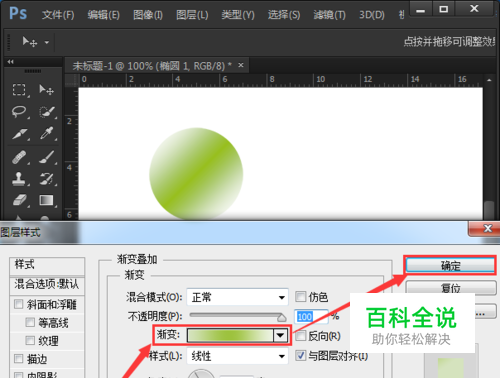Click the 斜面和浮雕 label
The width and height of the screenshot is (500, 378).
52,304
